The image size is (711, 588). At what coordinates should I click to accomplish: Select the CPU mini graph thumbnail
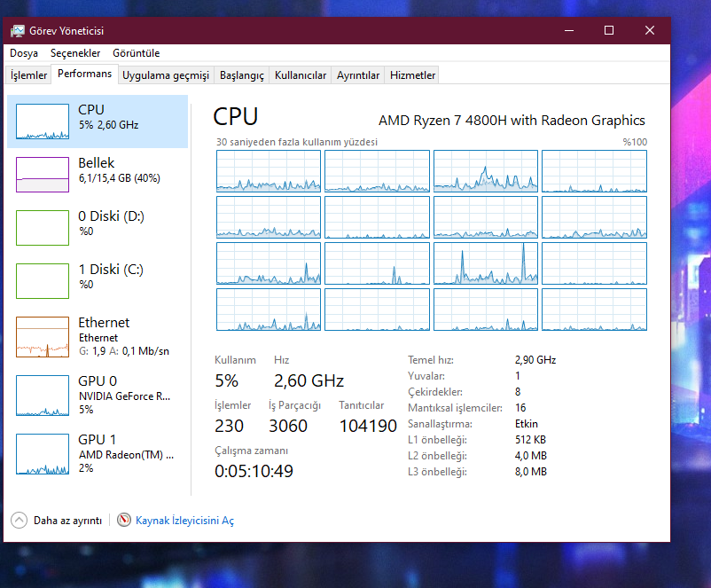coord(43,122)
